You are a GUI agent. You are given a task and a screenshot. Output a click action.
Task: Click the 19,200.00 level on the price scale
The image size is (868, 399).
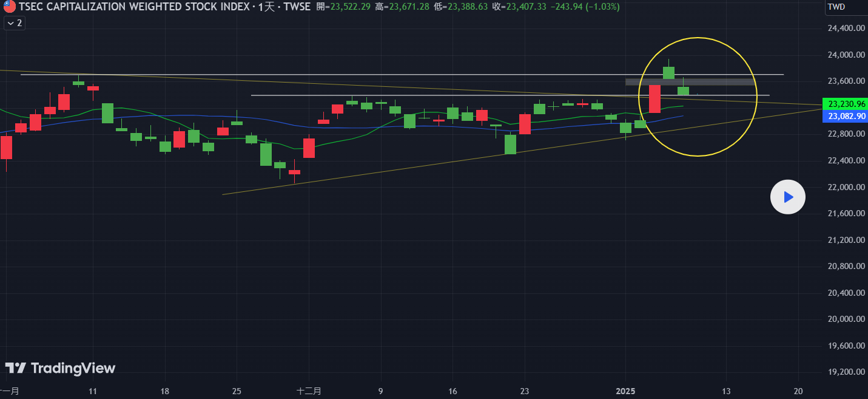pos(846,372)
